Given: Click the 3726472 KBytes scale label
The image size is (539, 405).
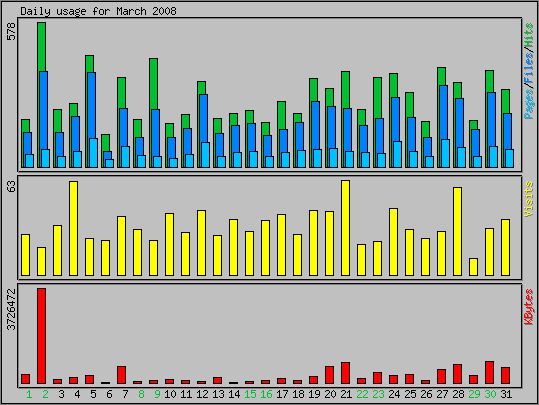Looking at the screenshot, I should (x=11, y=309).
